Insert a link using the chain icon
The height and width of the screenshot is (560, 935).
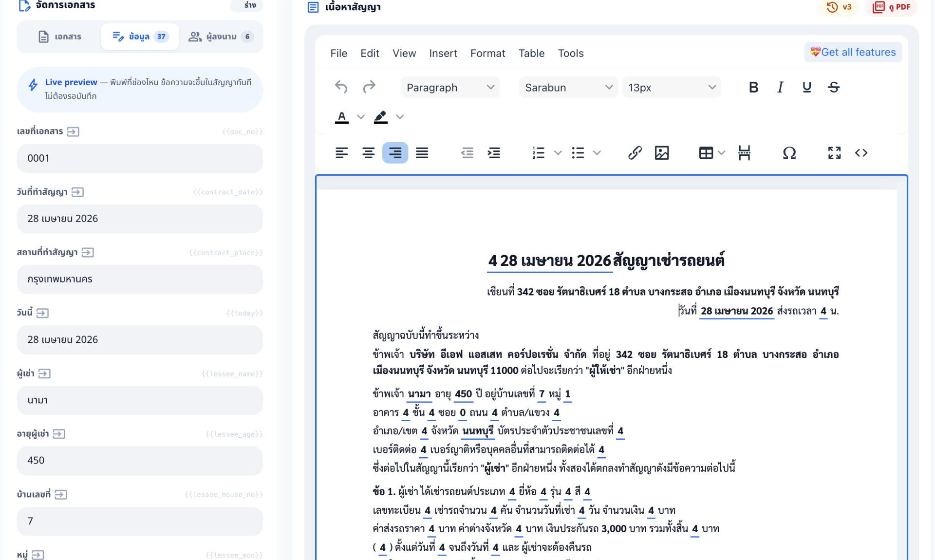635,153
